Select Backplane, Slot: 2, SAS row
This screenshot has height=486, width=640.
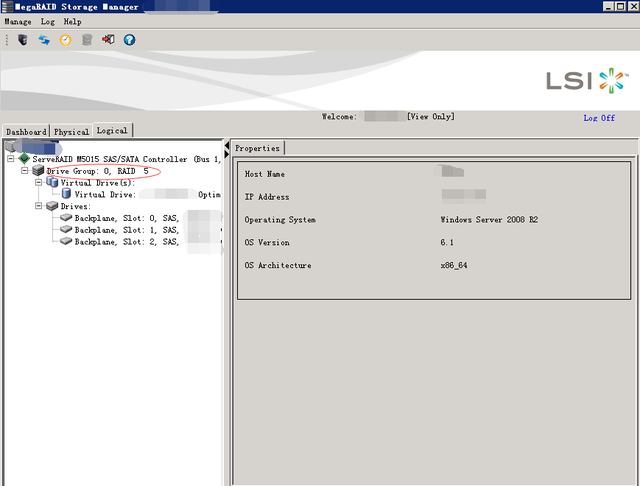click(127, 242)
